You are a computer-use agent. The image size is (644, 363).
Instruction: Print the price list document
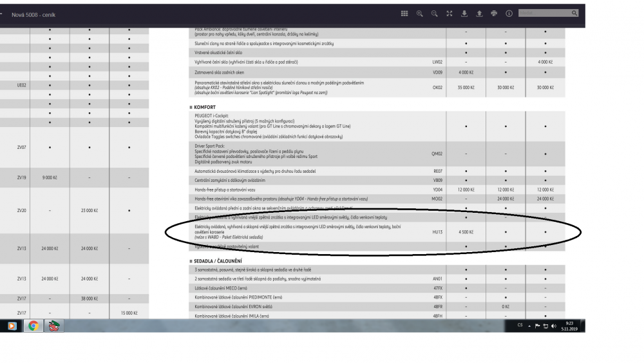494,14
